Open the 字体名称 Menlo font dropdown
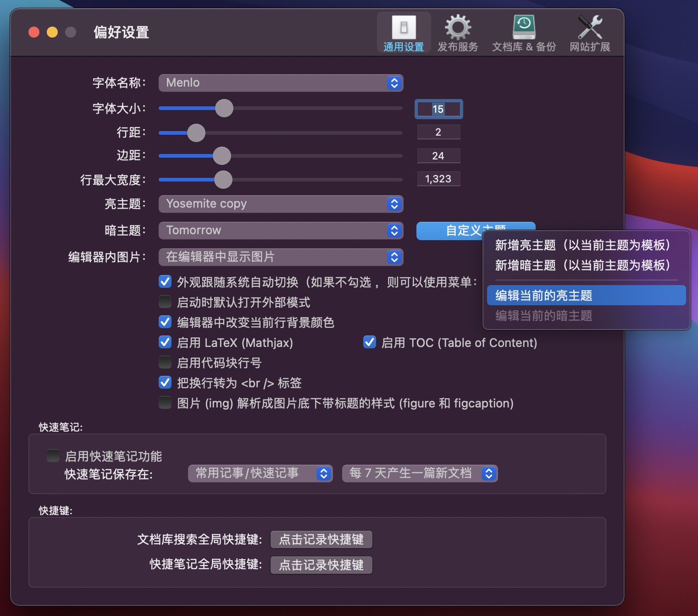The width and height of the screenshot is (698, 616). point(281,83)
